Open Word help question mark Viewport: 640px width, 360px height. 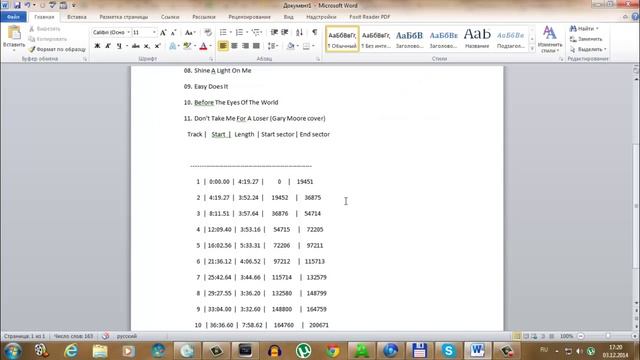tap(635, 17)
